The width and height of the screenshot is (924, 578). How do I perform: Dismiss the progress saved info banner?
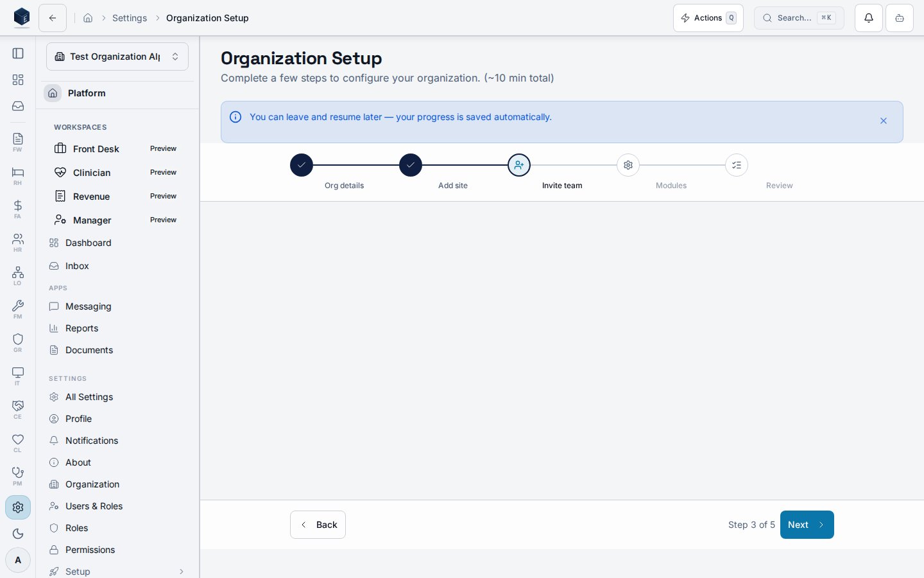(884, 121)
